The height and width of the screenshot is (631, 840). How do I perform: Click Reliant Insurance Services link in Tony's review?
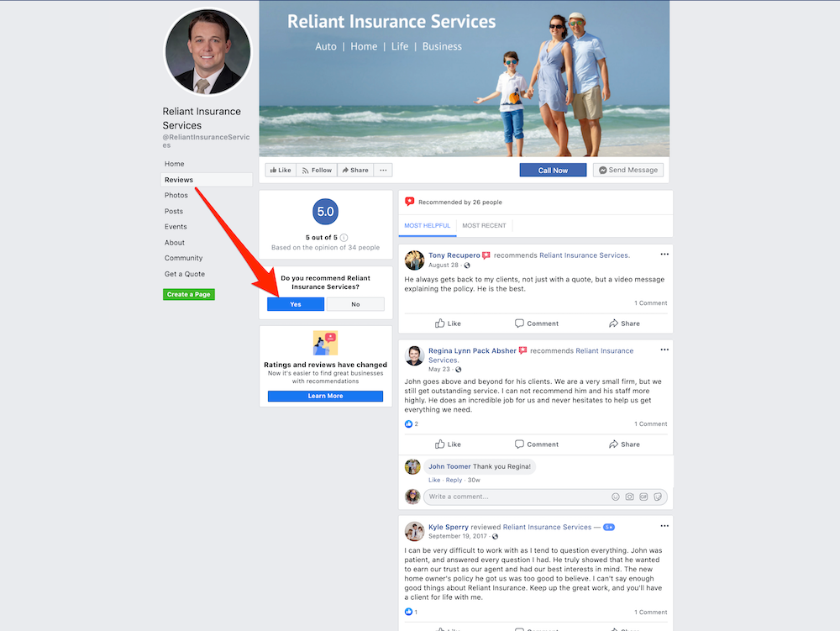(585, 255)
